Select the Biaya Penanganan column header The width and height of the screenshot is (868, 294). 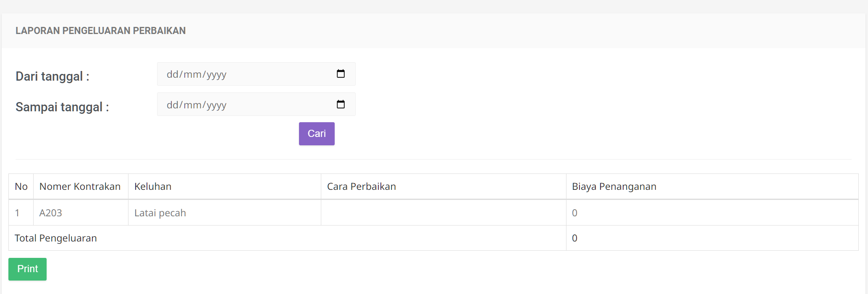(x=712, y=186)
